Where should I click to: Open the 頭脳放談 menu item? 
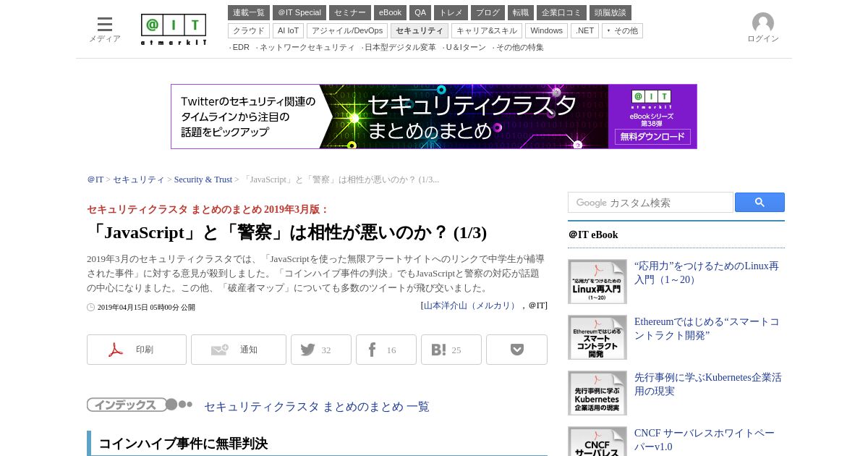click(x=610, y=12)
